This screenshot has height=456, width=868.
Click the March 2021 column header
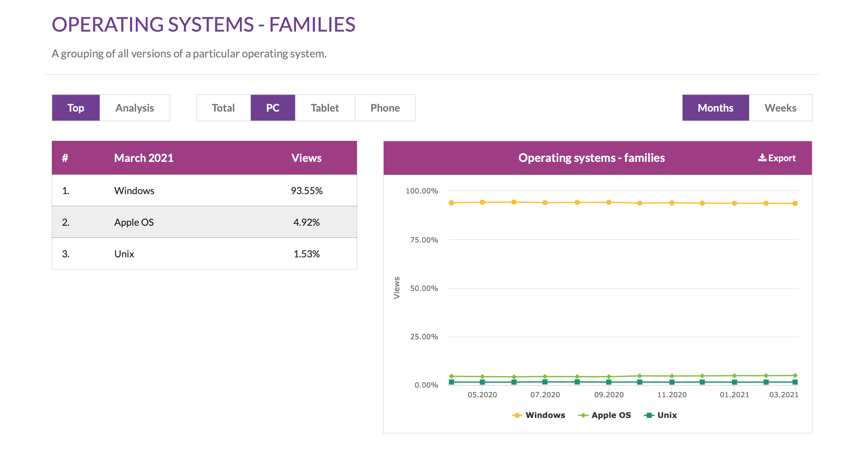click(143, 158)
